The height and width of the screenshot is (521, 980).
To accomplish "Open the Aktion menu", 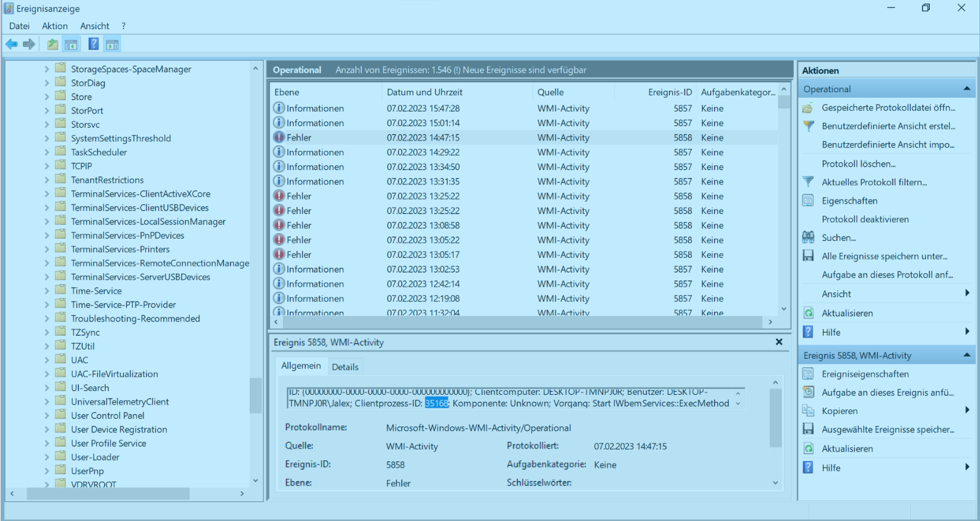I will 55,26.
